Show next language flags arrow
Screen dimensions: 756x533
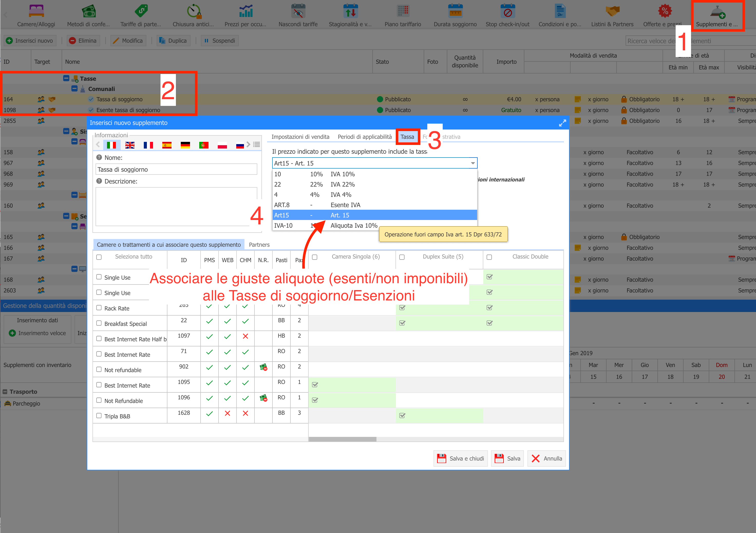tap(248, 144)
